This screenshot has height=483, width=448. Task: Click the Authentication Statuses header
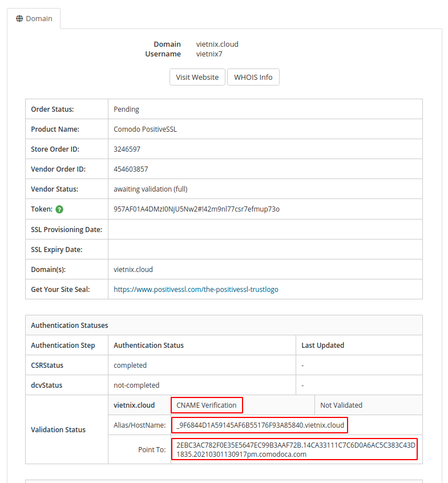[70, 325]
